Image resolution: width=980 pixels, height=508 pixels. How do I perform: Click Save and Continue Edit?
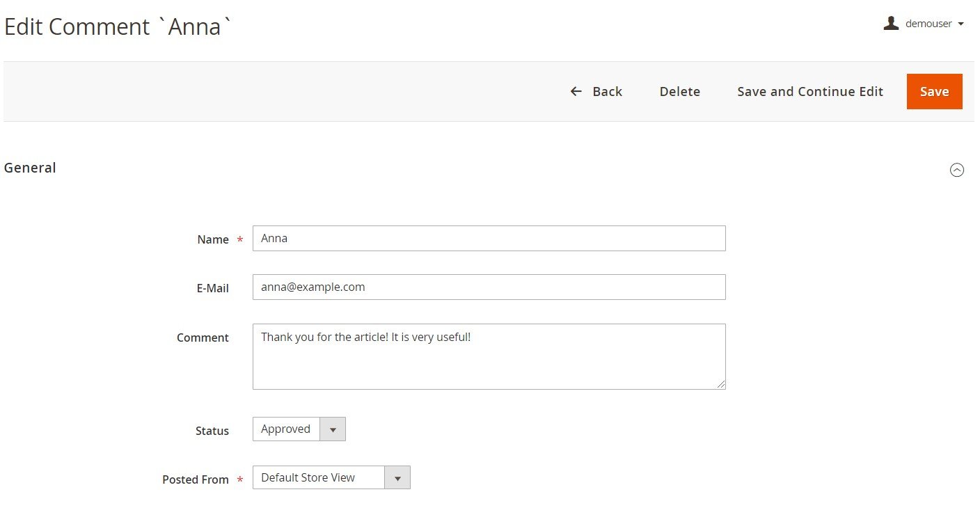[x=810, y=91]
